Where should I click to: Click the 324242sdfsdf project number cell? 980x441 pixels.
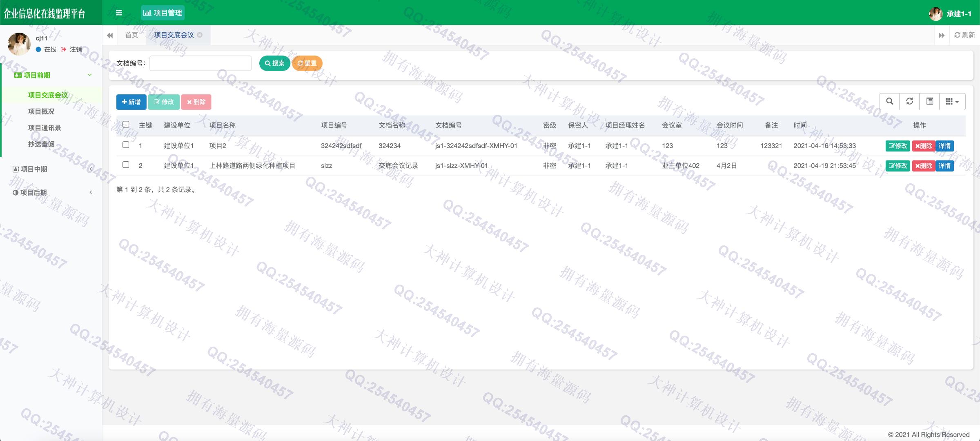(341, 146)
